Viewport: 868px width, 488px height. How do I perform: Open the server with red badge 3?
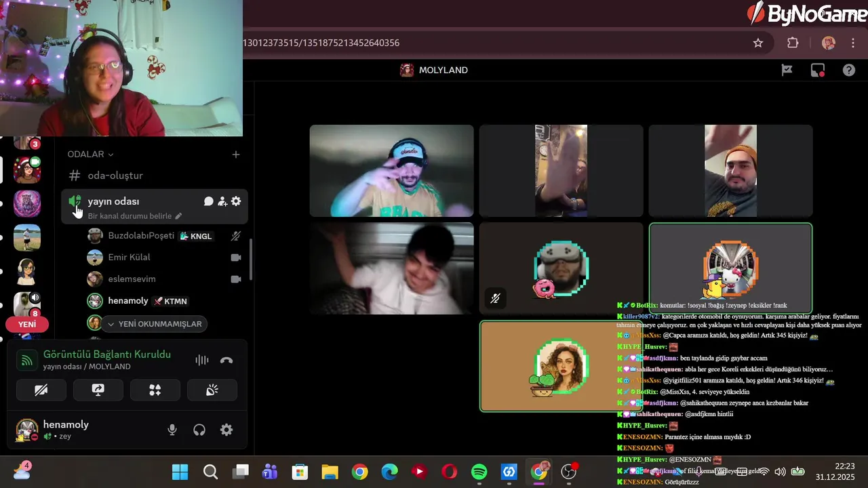click(x=27, y=142)
